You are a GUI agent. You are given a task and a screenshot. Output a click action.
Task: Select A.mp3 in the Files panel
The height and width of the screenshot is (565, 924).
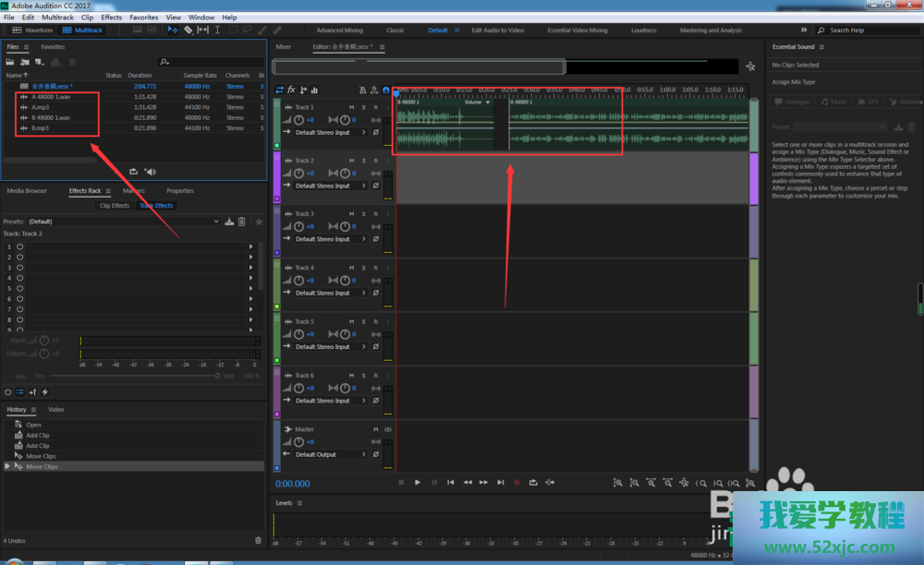point(40,107)
